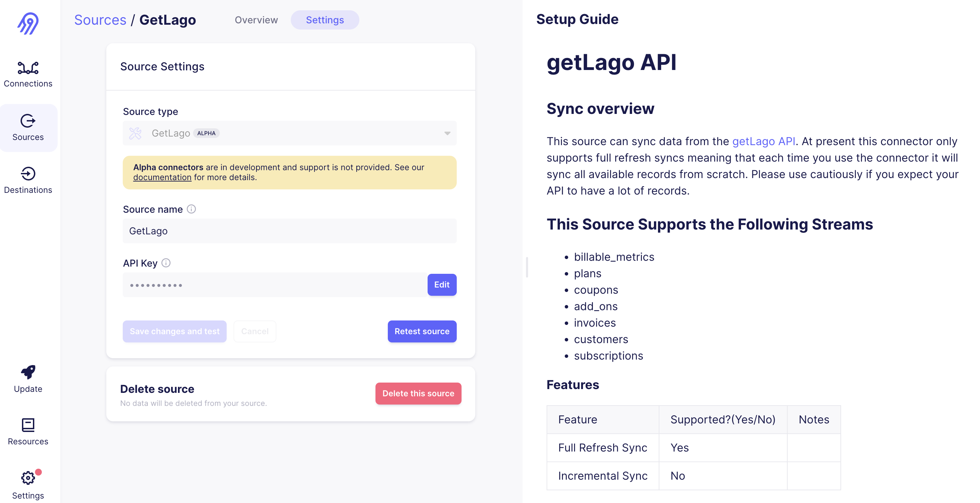Click the GetLago connector icon in Source type
This screenshot has width=980, height=503.
135,133
